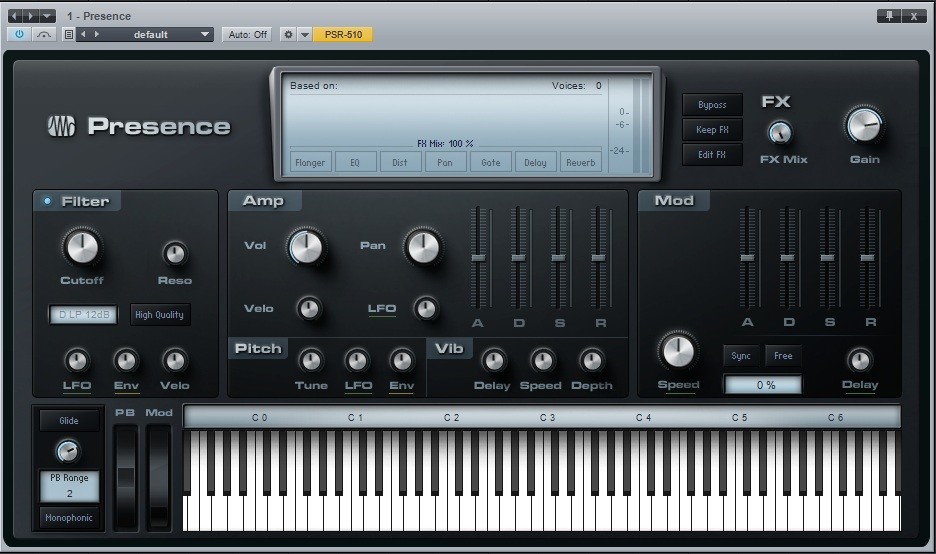This screenshot has width=936, height=554.
Task: Expand the 'default' preset dropdown
Action: (205, 35)
